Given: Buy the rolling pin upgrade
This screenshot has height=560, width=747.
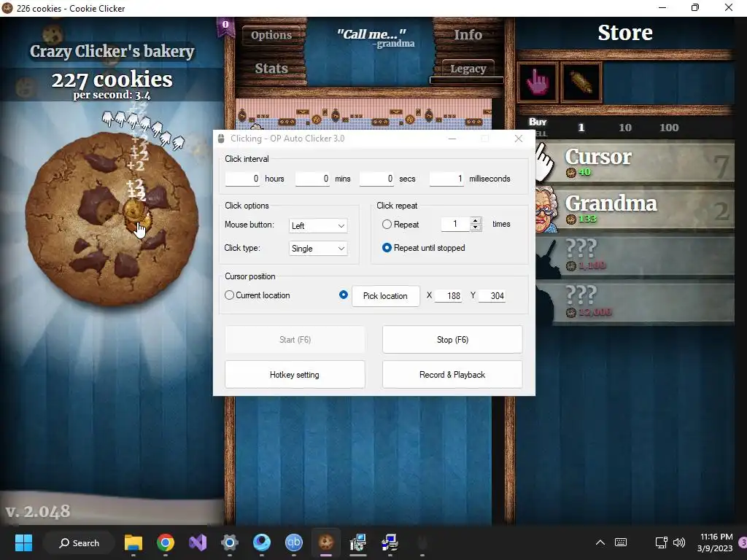Looking at the screenshot, I should (x=581, y=82).
